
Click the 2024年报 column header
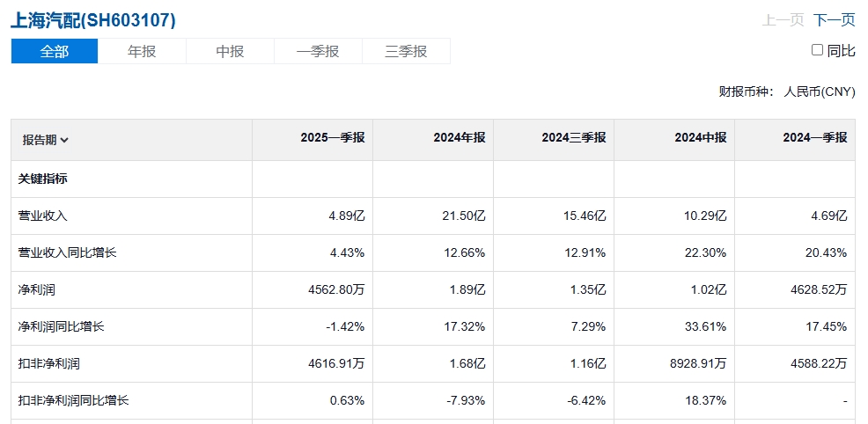[460, 137]
